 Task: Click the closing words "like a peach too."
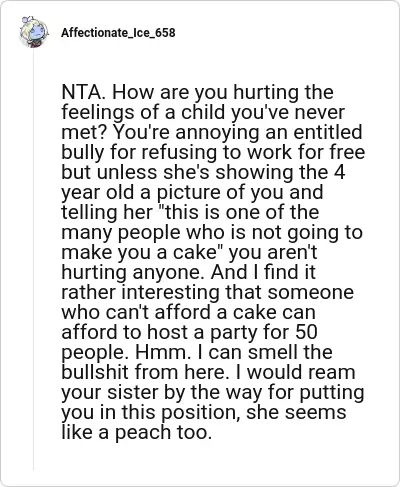click(137, 432)
